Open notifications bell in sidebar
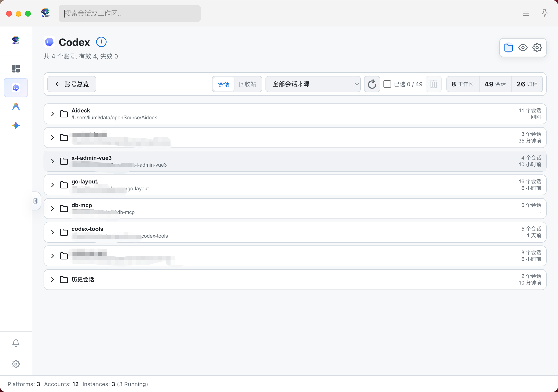 click(x=16, y=343)
